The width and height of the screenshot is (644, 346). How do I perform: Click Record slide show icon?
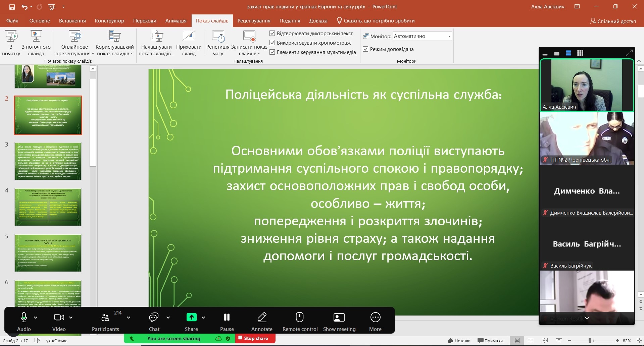point(249,36)
